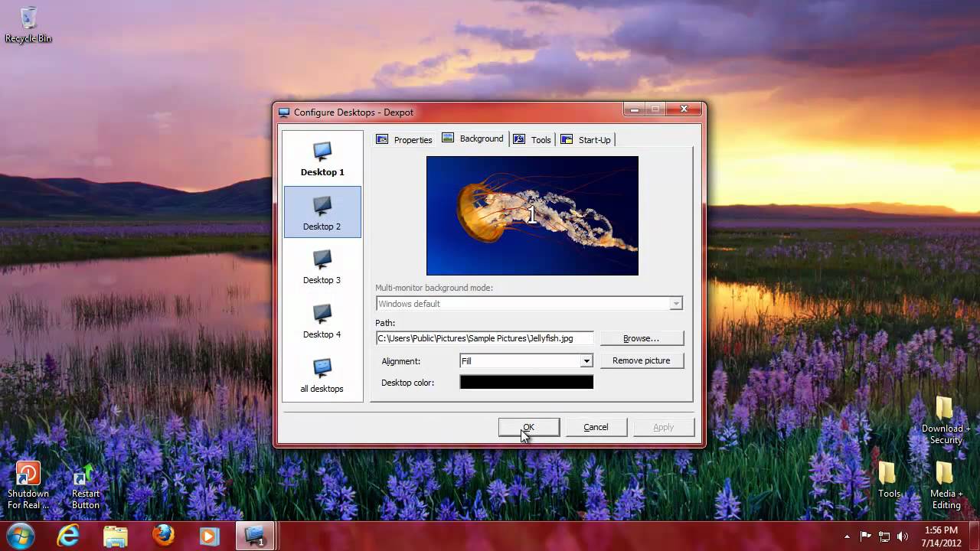Click the Remove picture button
This screenshot has height=551, width=980.
(x=642, y=360)
